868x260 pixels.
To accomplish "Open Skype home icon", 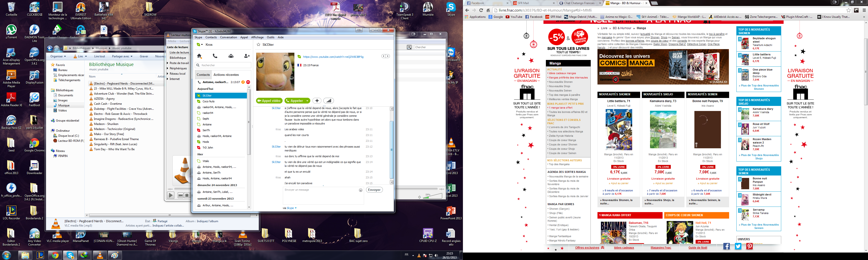I will 199,56.
